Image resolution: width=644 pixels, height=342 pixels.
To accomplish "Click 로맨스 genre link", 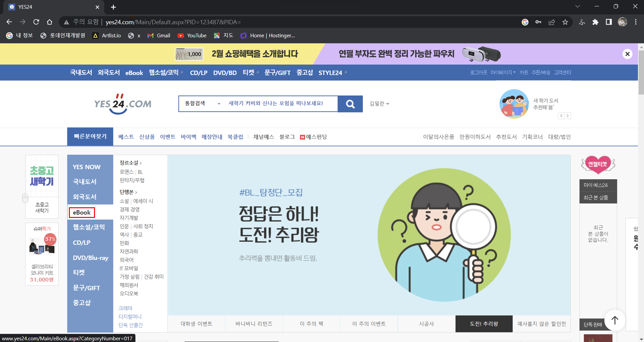I will coord(127,172).
